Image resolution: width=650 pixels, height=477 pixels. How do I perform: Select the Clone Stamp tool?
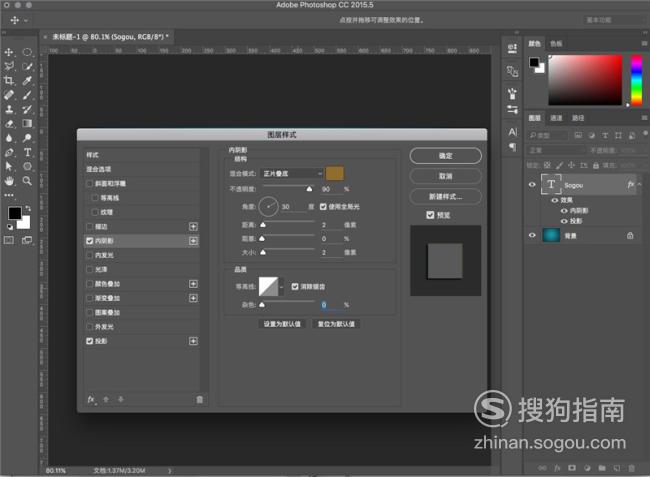tap(9, 109)
